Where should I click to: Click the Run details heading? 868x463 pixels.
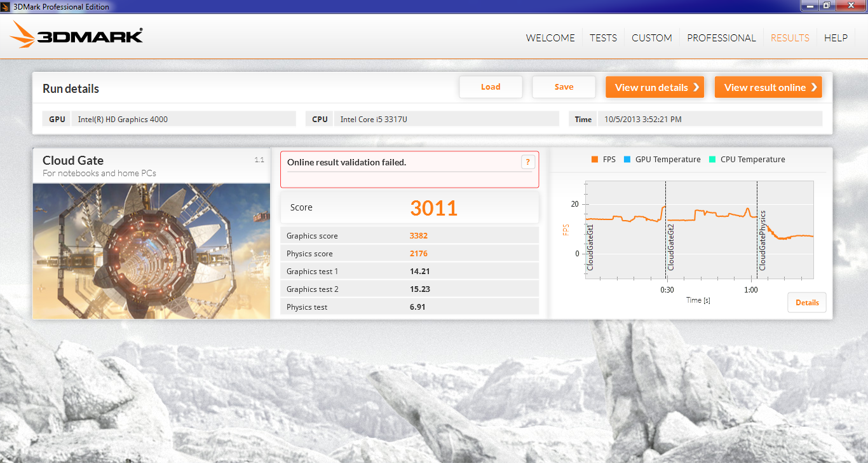click(71, 88)
